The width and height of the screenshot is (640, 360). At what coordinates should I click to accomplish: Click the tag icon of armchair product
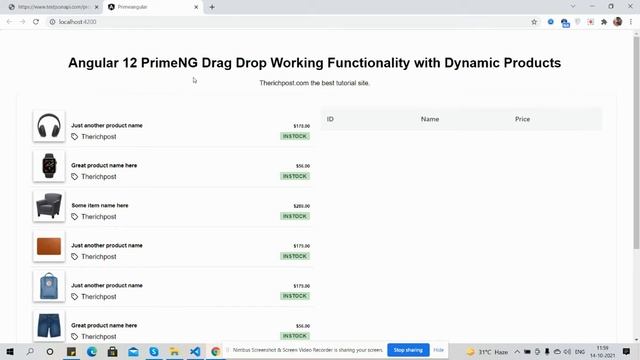pos(75,217)
